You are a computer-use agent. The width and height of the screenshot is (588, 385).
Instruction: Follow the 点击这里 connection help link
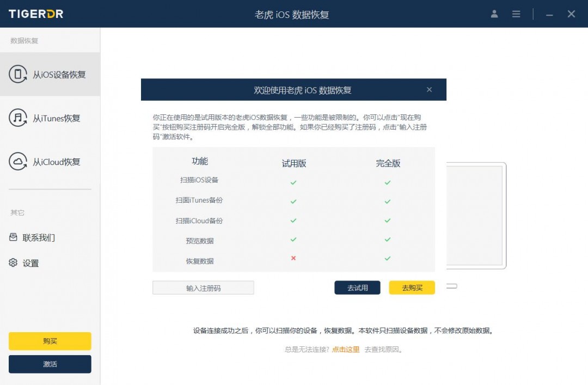tap(346, 350)
